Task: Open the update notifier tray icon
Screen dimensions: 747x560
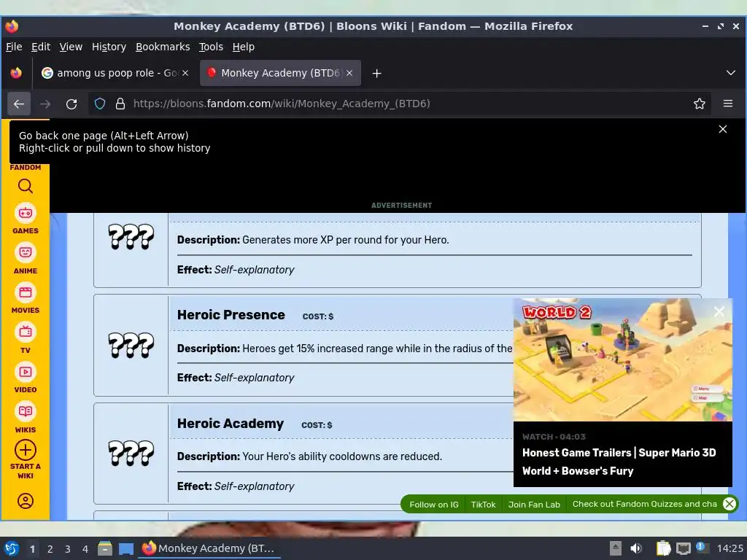Action: pos(701,547)
